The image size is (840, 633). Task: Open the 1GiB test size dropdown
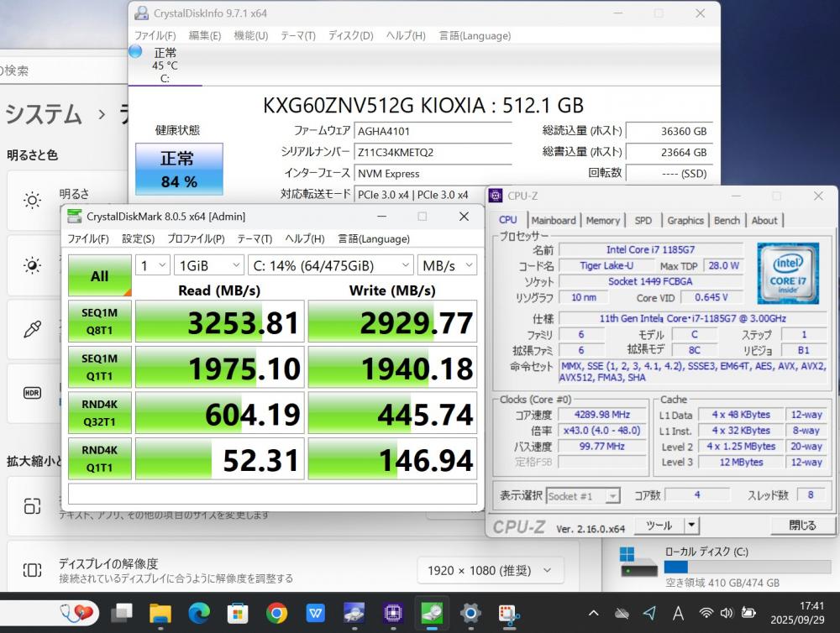click(x=208, y=265)
